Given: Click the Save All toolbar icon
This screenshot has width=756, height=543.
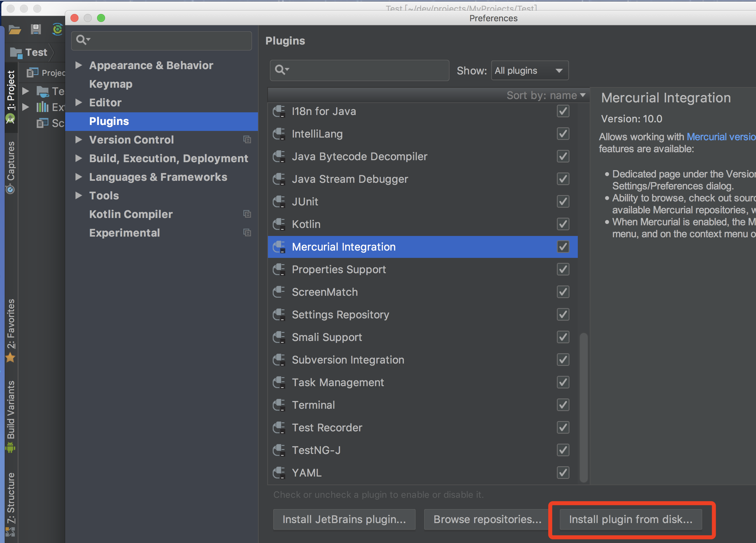Looking at the screenshot, I should click(x=36, y=29).
